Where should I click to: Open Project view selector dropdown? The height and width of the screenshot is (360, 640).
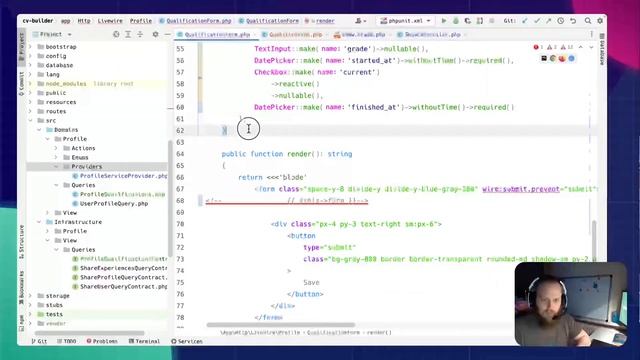(x=52, y=35)
